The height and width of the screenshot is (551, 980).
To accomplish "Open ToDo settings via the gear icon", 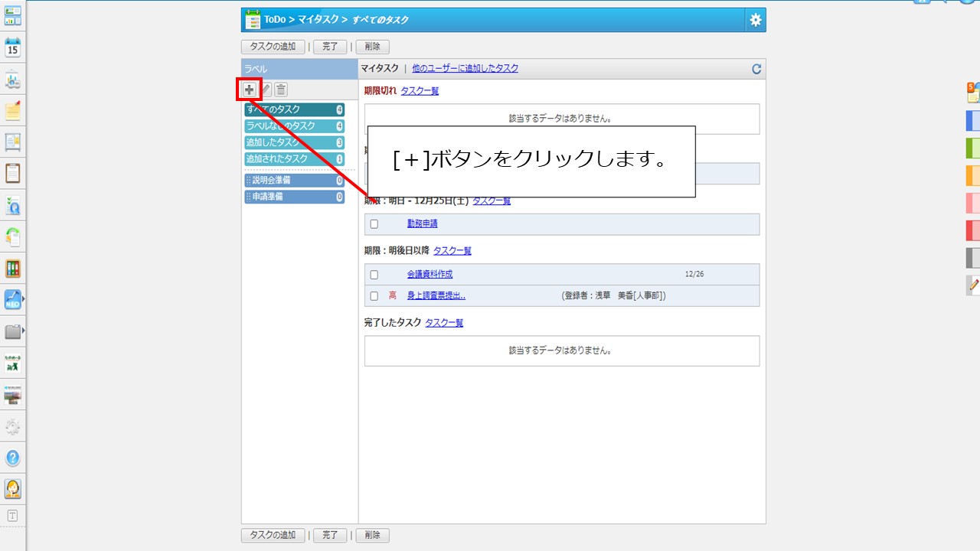I will point(755,21).
